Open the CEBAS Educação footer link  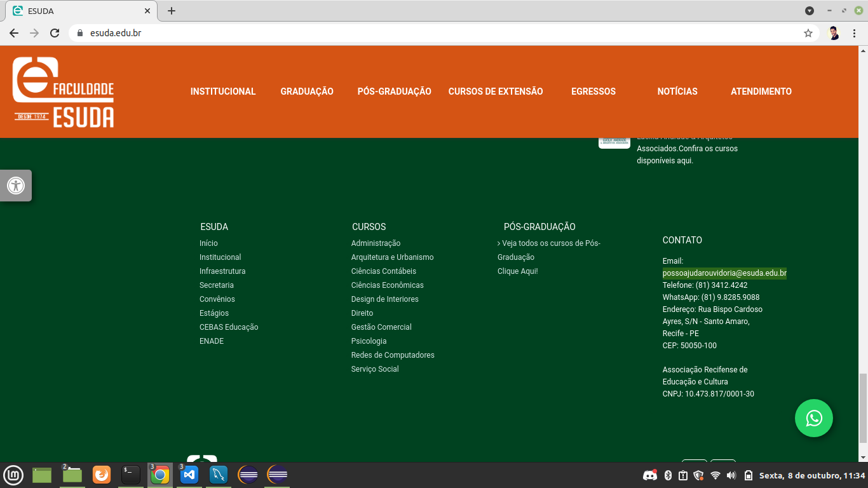(229, 327)
